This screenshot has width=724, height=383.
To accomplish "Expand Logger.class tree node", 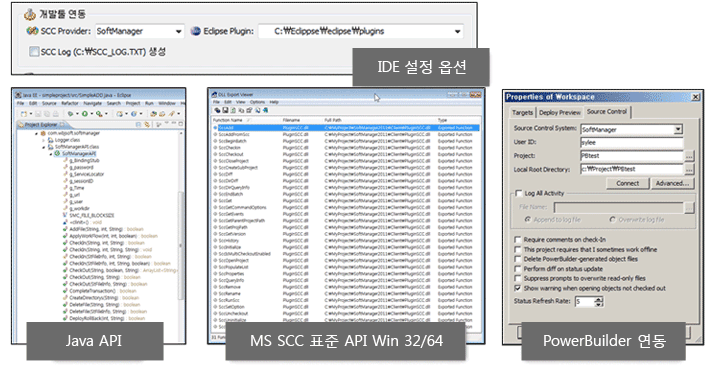I will click(x=43, y=140).
